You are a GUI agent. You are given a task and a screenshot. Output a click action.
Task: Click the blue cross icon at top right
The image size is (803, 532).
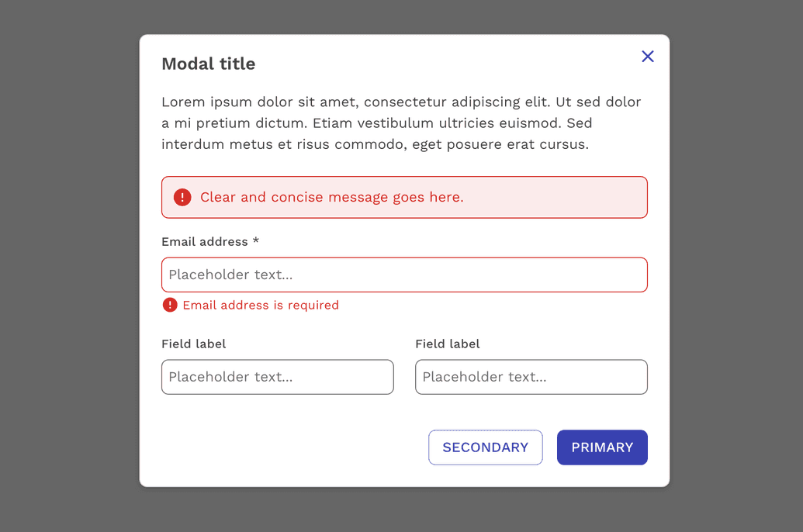click(648, 56)
